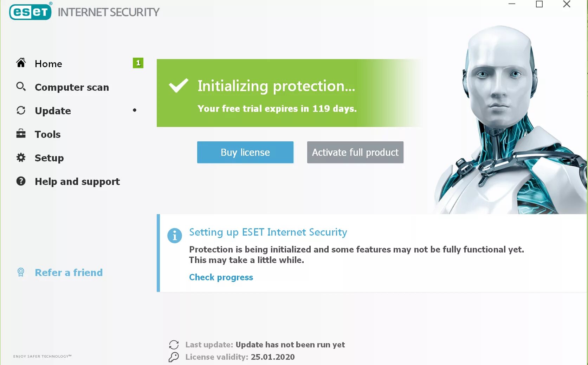This screenshot has width=588, height=365.
Task: Open the Refer a friend link
Action: pos(69,273)
